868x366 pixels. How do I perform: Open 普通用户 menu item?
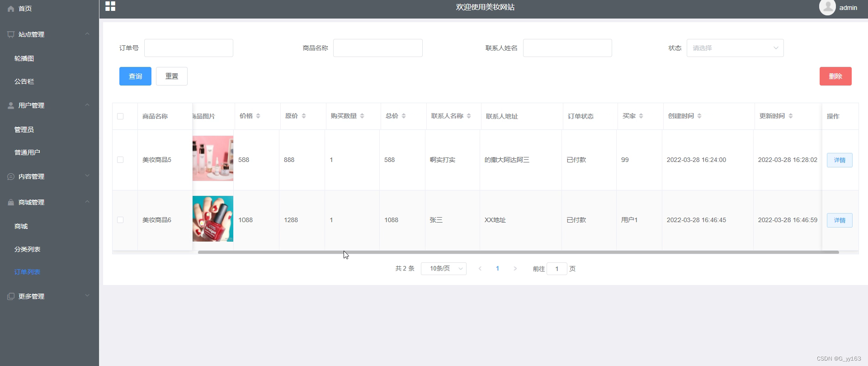click(27, 152)
